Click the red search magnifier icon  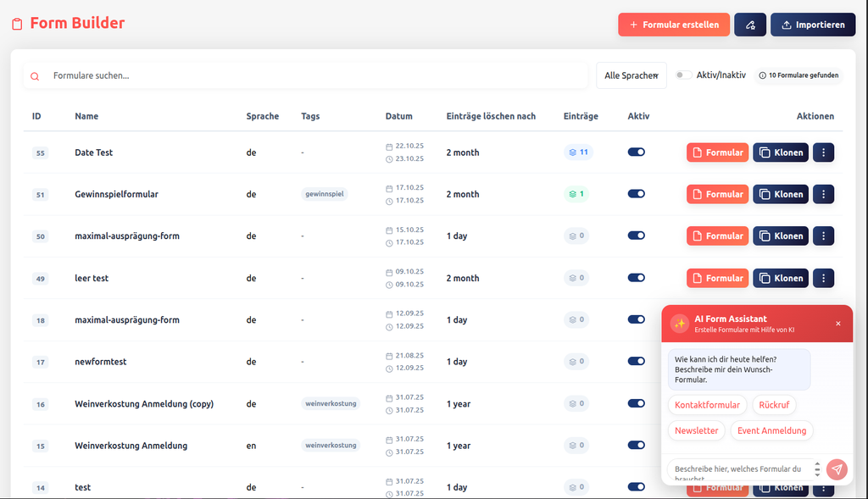(x=35, y=76)
